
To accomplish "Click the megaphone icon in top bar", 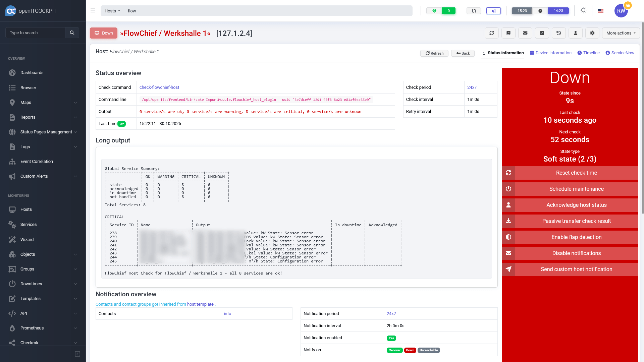I will point(493,11).
